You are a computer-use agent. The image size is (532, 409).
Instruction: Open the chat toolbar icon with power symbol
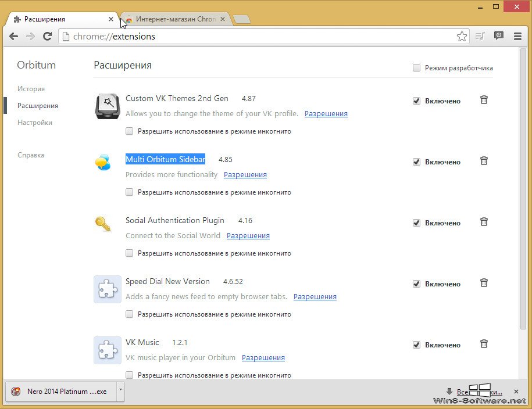tap(499, 35)
